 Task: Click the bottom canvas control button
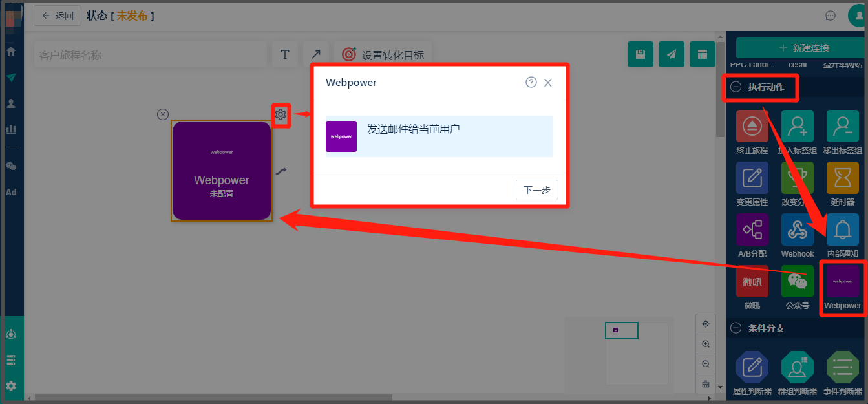click(706, 384)
